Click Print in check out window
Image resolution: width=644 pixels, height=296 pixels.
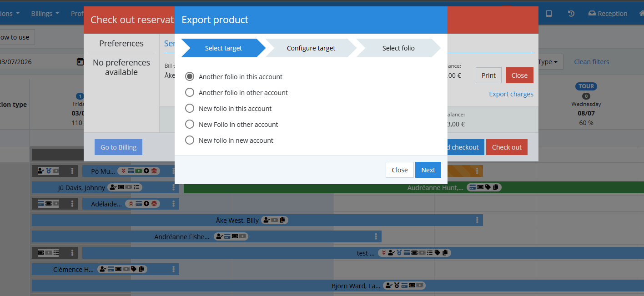488,75
